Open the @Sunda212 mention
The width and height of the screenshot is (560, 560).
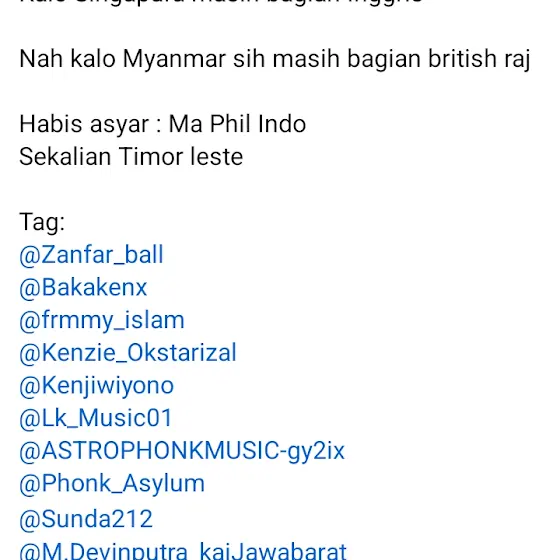tap(86, 519)
